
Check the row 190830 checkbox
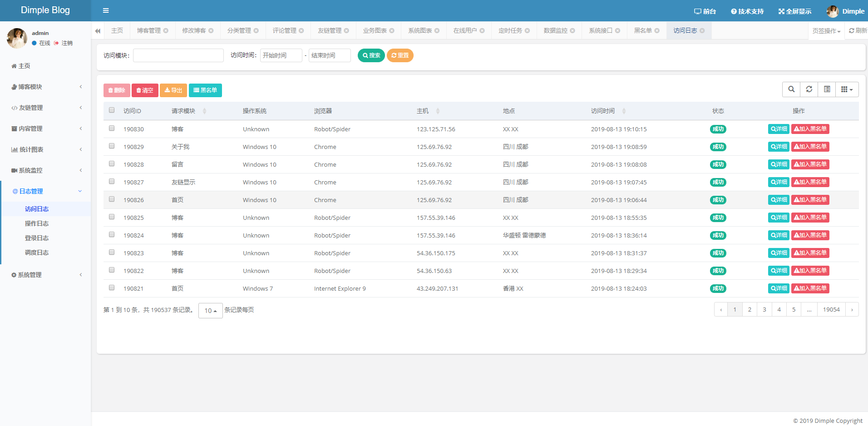click(112, 129)
